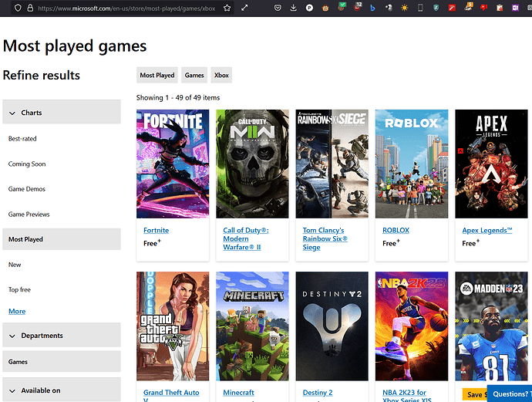
Task: Click the Roblox cover art
Action: tap(412, 164)
